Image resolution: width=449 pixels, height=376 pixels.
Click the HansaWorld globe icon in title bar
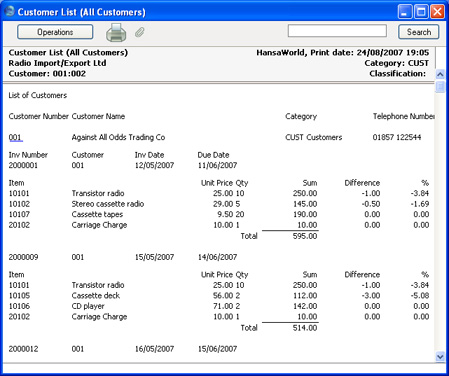click(x=9, y=11)
